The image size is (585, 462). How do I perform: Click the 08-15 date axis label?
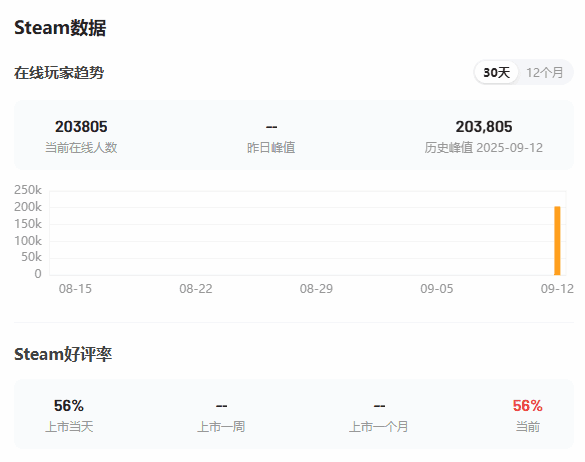pos(75,288)
